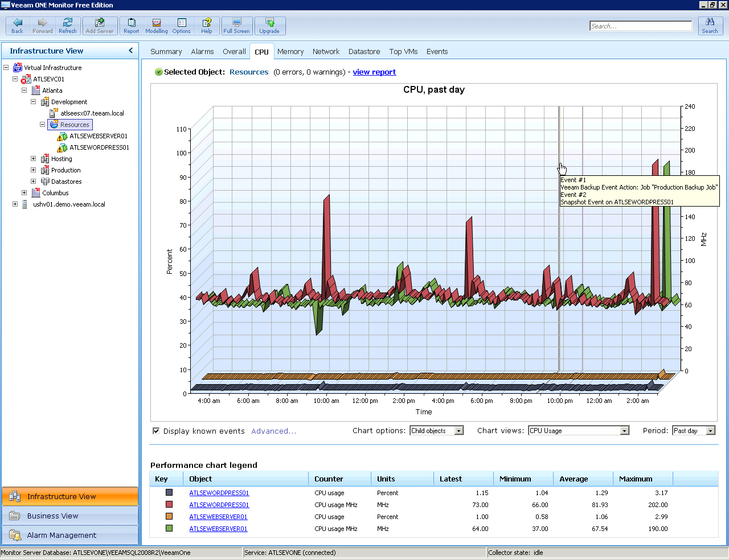
Task: Click the Upgrade toolbar icon
Action: click(269, 26)
